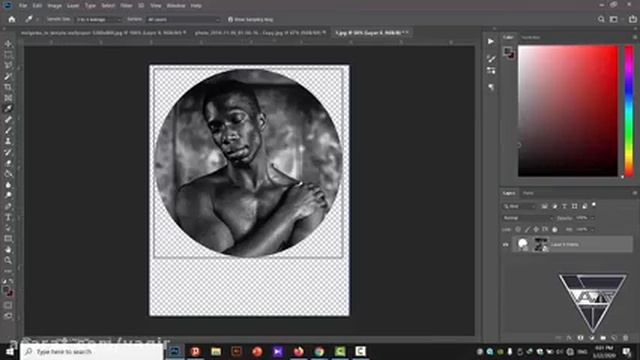This screenshot has height=360, width=640.
Task: Open the workspace switcher icon
Action: pyautogui.click(x=613, y=19)
